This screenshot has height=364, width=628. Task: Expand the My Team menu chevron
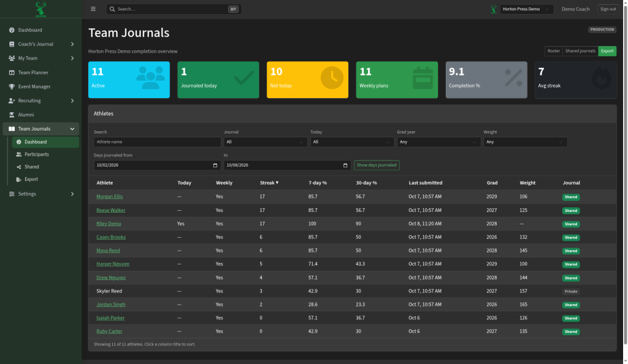coord(72,58)
